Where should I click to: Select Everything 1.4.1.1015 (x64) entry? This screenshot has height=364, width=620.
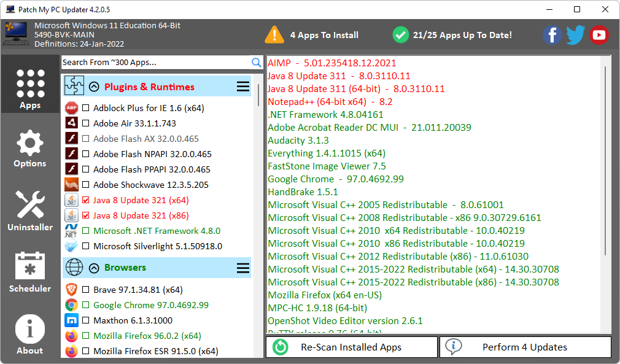327,153
